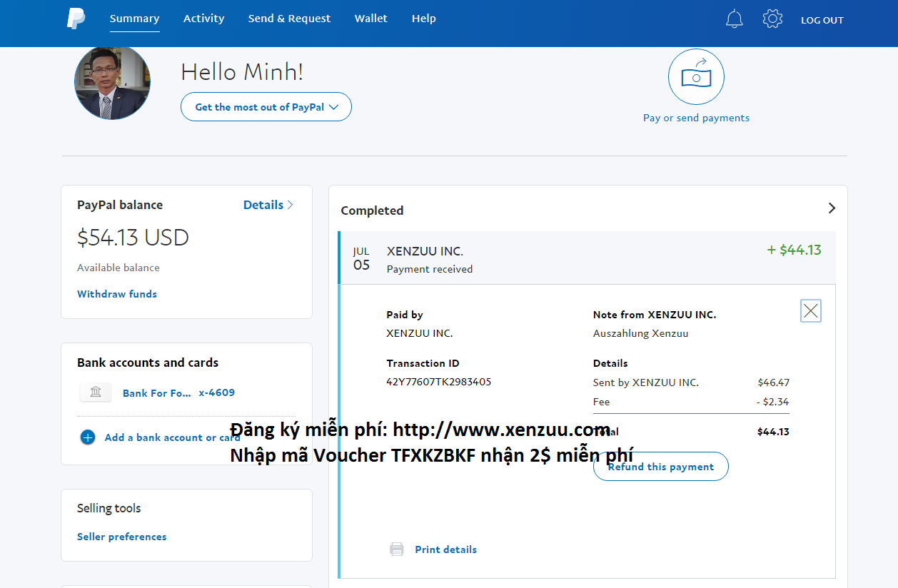898x588 pixels.
Task: Click the Hello Minh! greeting
Action: (242, 71)
